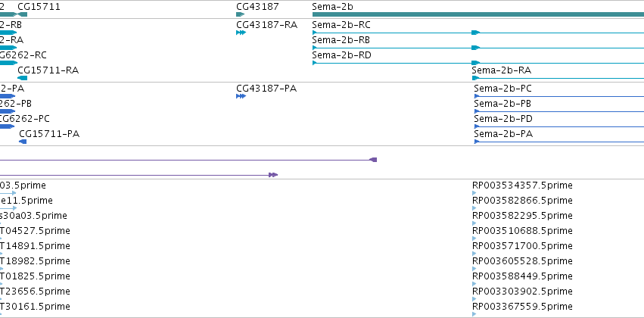This screenshot has width=644, height=318.
Task: Select RP003571700.5prime feature label
Action: pyautogui.click(x=522, y=245)
